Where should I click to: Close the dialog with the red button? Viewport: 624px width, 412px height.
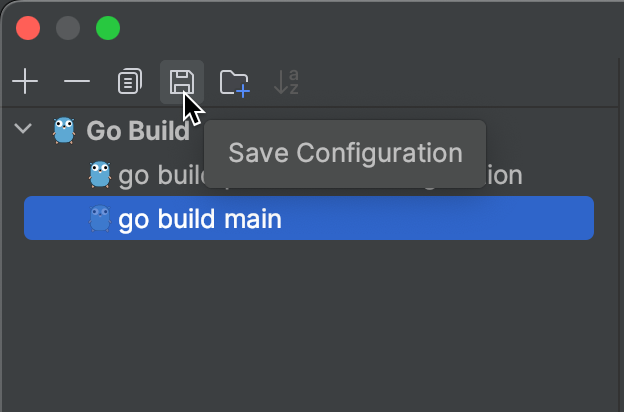28,28
